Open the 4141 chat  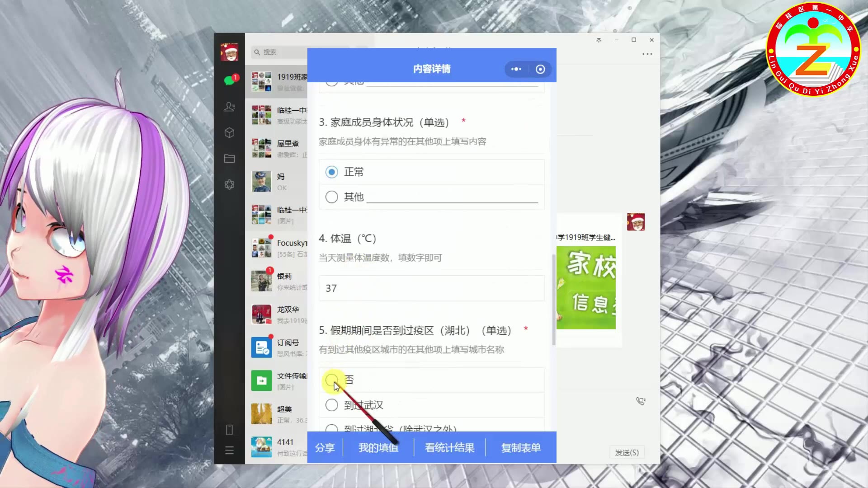click(276, 447)
